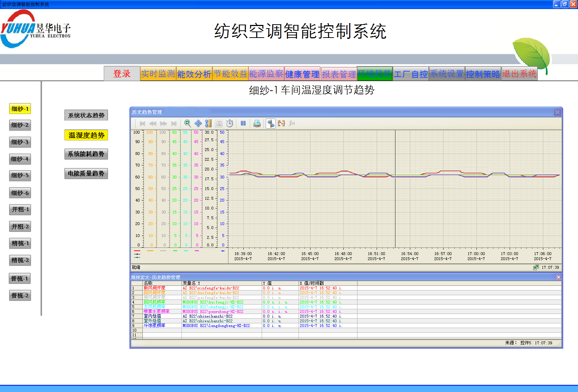Select the green 环境趋势 tab
This screenshot has height=392, width=578.
coord(375,74)
